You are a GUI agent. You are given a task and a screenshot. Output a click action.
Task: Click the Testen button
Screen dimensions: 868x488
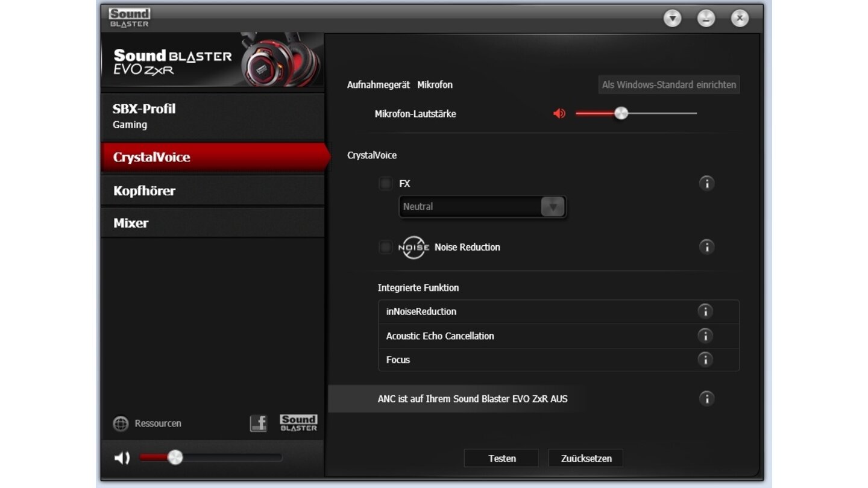coord(502,458)
